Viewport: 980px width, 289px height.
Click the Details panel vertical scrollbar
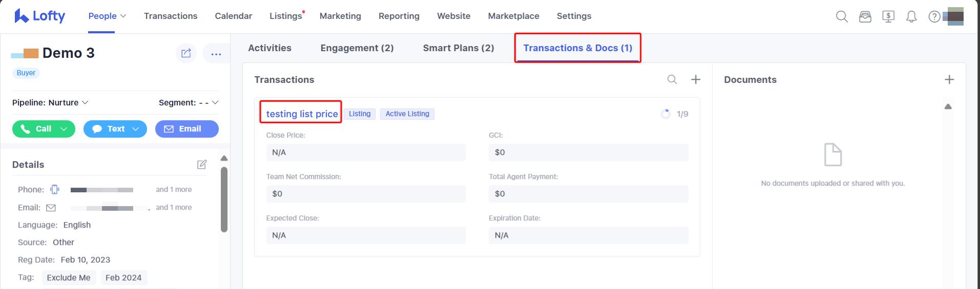coord(224,199)
